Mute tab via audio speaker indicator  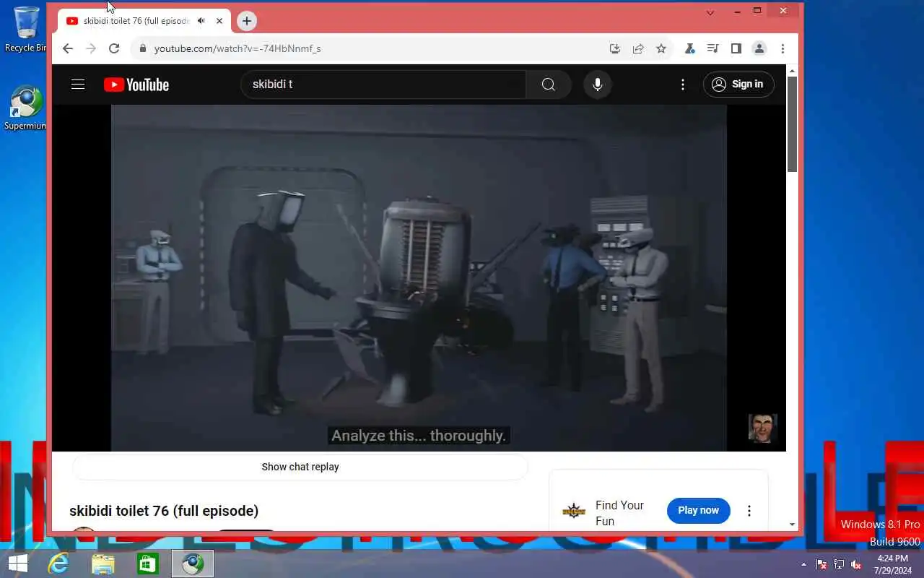[201, 21]
